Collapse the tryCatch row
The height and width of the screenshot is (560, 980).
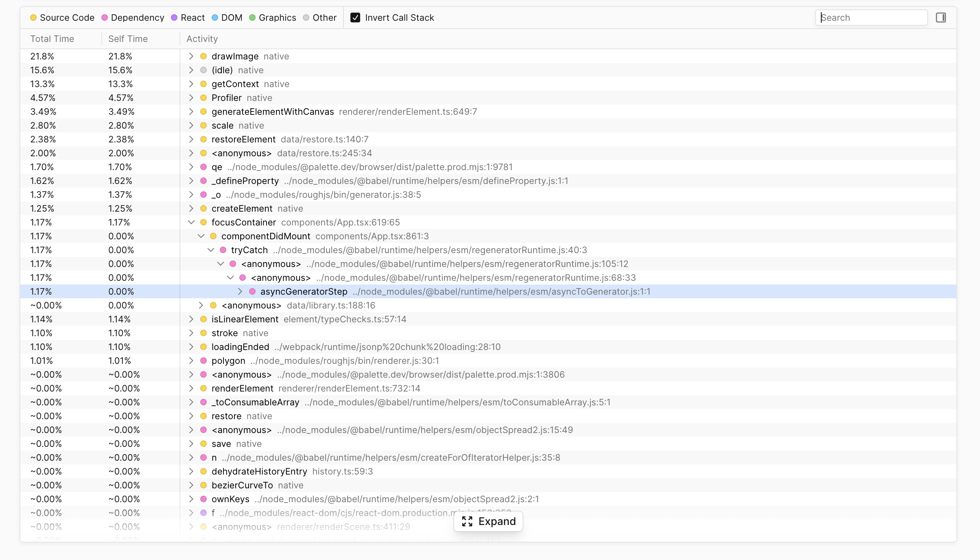210,250
